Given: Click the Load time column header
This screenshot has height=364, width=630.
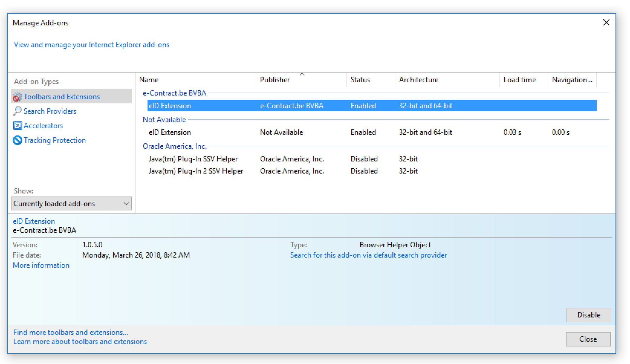Looking at the screenshot, I should pyautogui.click(x=524, y=80).
